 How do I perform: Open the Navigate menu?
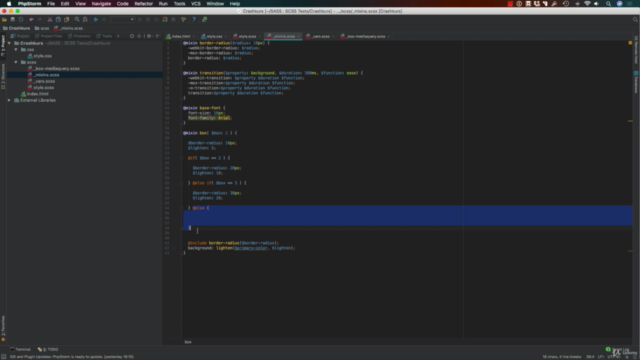101,4
